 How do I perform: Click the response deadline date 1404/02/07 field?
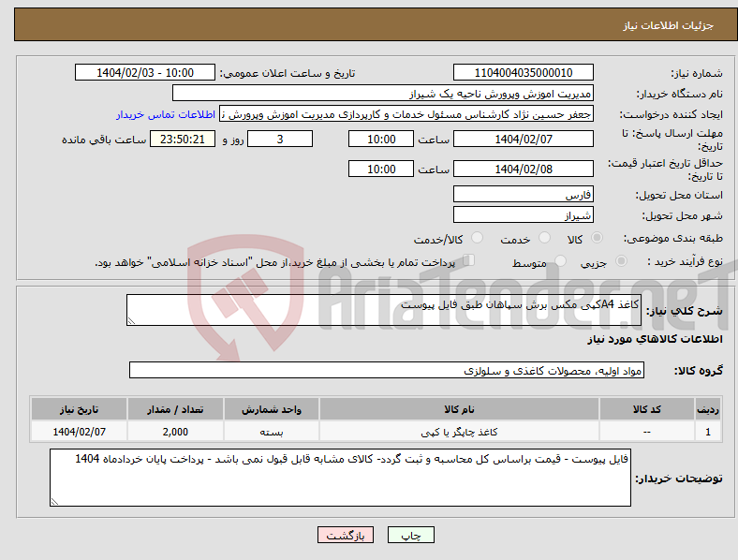click(x=523, y=139)
